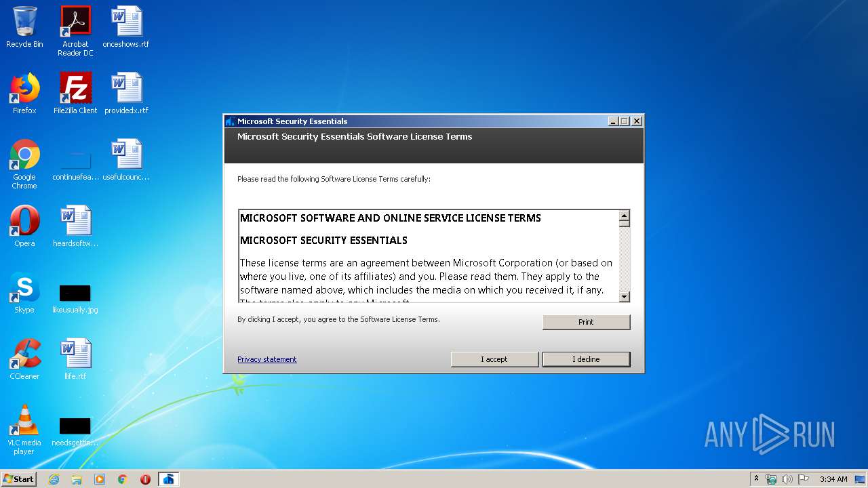Select the continuefea... desktop file
The image size is (868, 488).
[75, 164]
